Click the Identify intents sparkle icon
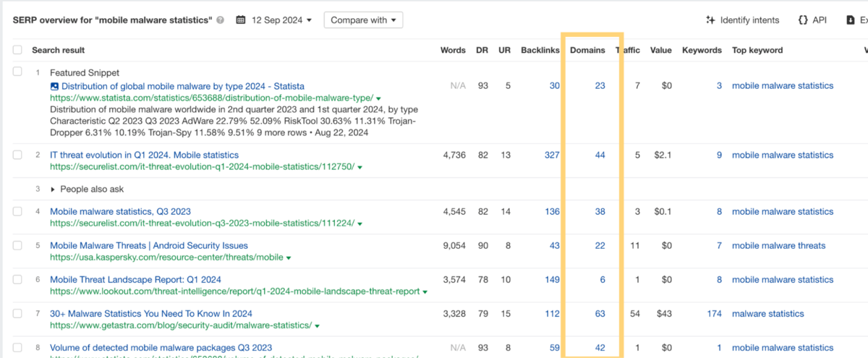868x358 pixels. 710,20
